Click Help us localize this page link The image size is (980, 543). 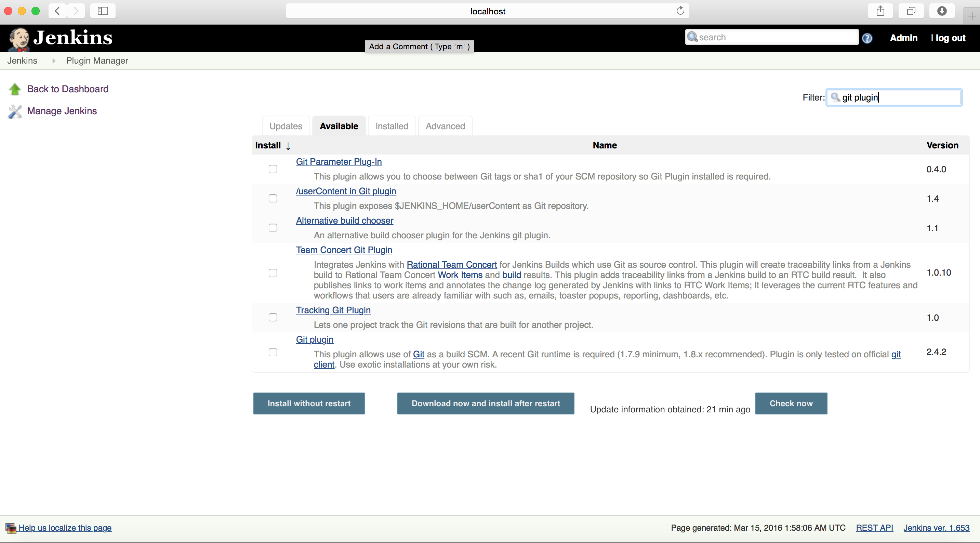65,528
